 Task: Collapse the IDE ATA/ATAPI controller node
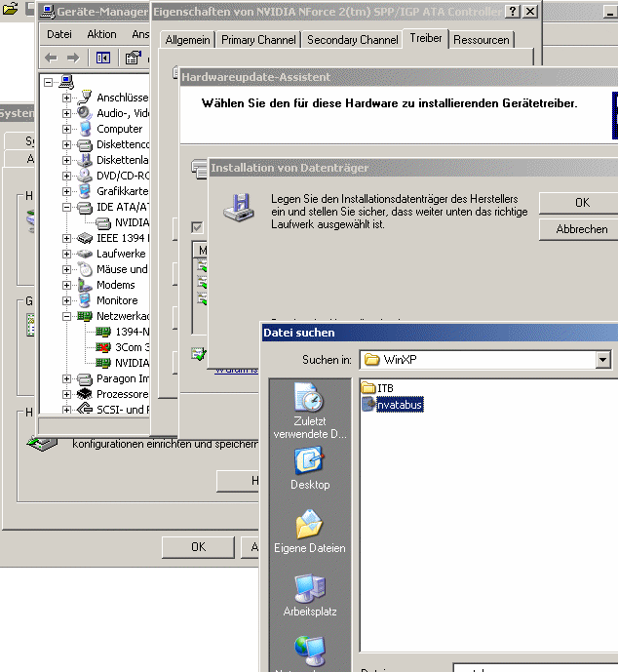coord(66,207)
